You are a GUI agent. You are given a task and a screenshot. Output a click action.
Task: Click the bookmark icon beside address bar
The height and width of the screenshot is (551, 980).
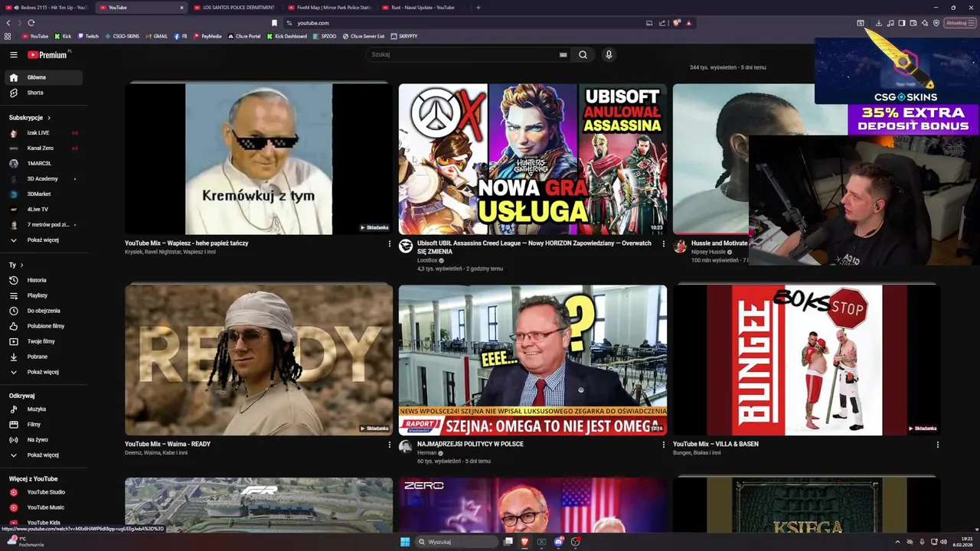[274, 23]
